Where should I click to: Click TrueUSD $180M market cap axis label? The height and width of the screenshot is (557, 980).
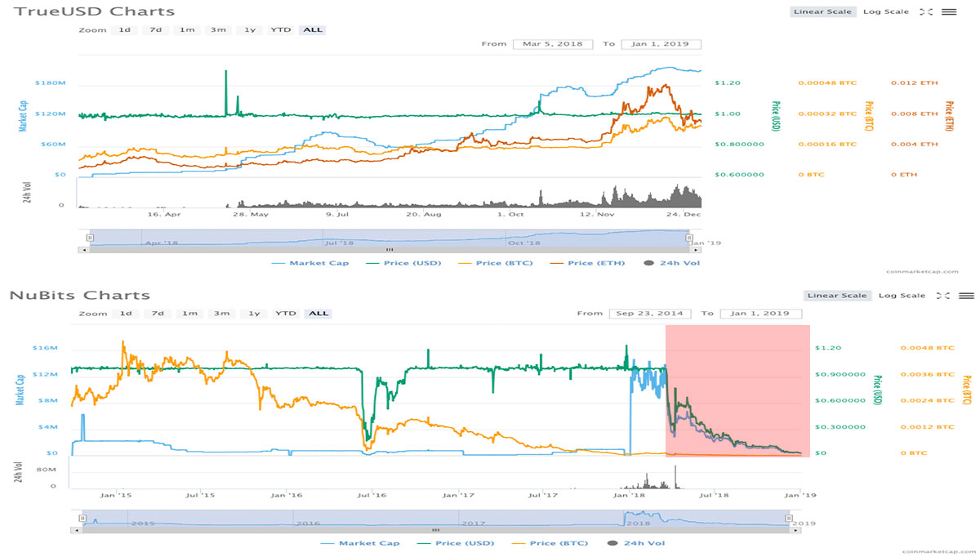point(51,83)
